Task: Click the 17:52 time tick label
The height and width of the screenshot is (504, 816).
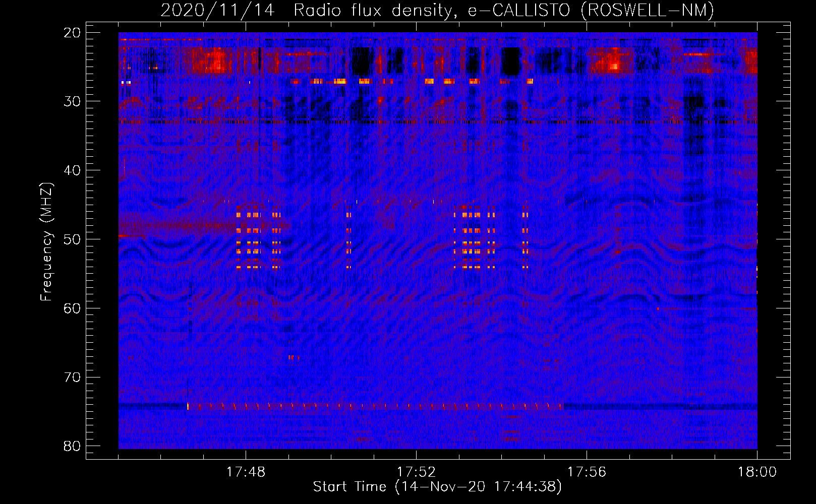Action: click(416, 472)
